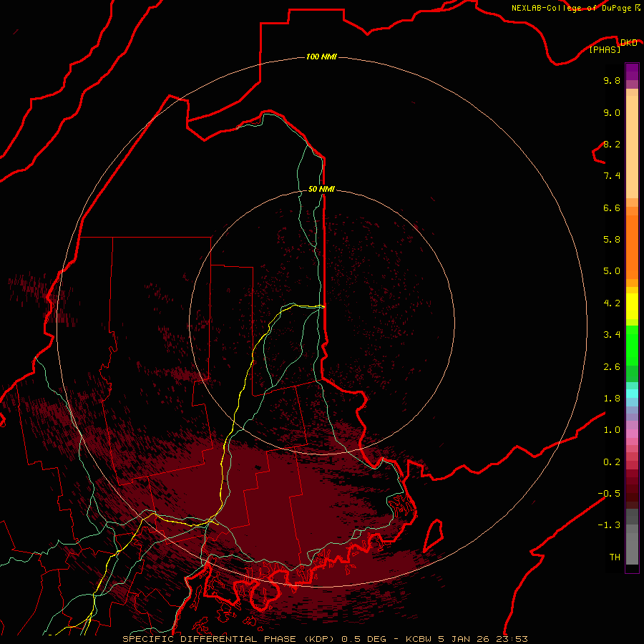This screenshot has height=644, width=644.
Task: Click the 4.2 legend value
Action: pos(612,303)
